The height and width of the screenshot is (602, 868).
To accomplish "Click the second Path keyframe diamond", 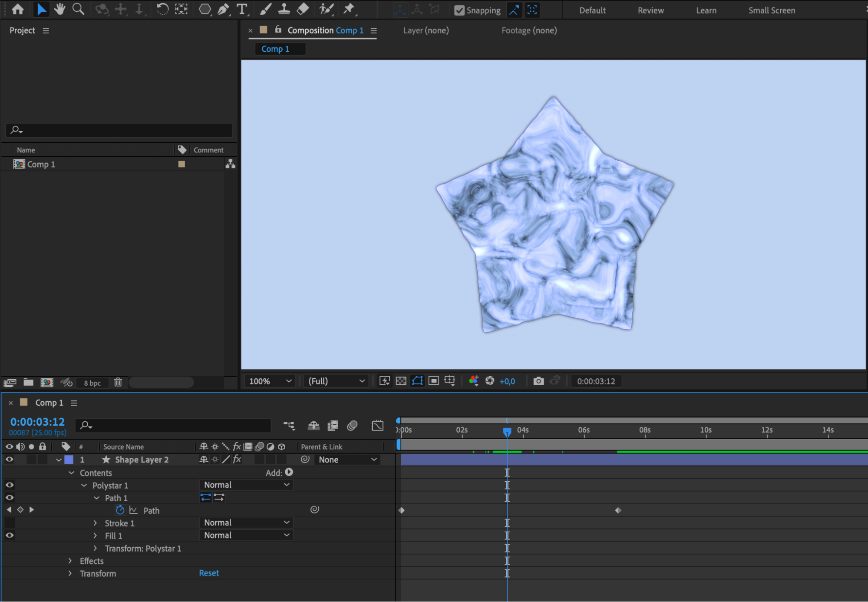I will tap(618, 510).
